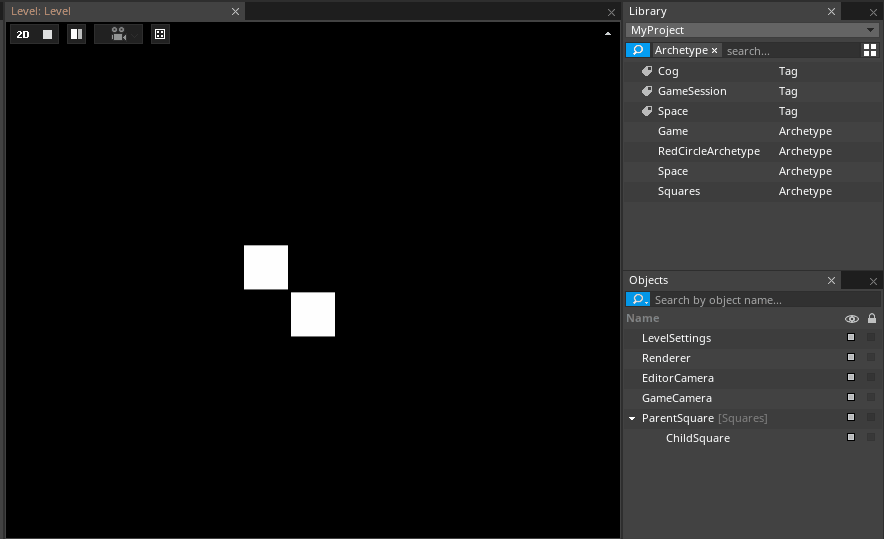Select the Level: Level tab
The width and height of the screenshot is (884, 539).
click(x=42, y=11)
